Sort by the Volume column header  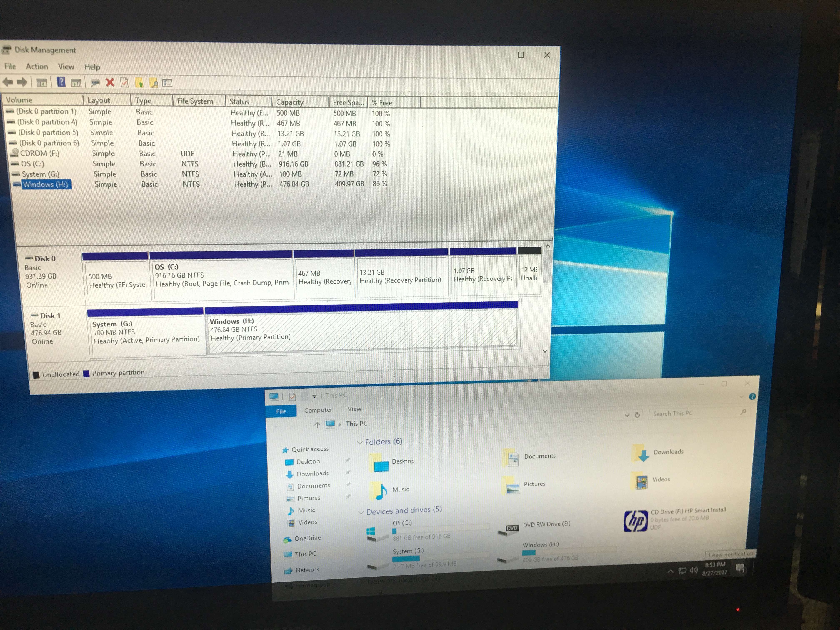42,100
